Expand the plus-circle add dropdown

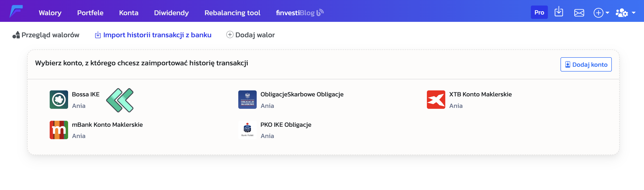tap(601, 13)
